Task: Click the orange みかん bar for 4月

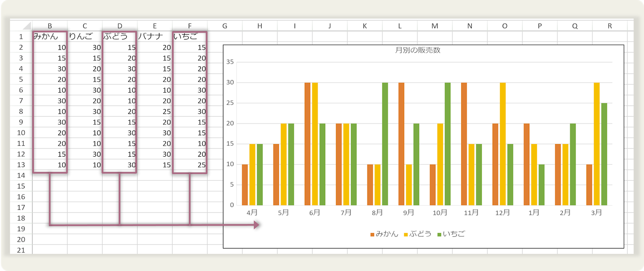Action: (x=245, y=185)
